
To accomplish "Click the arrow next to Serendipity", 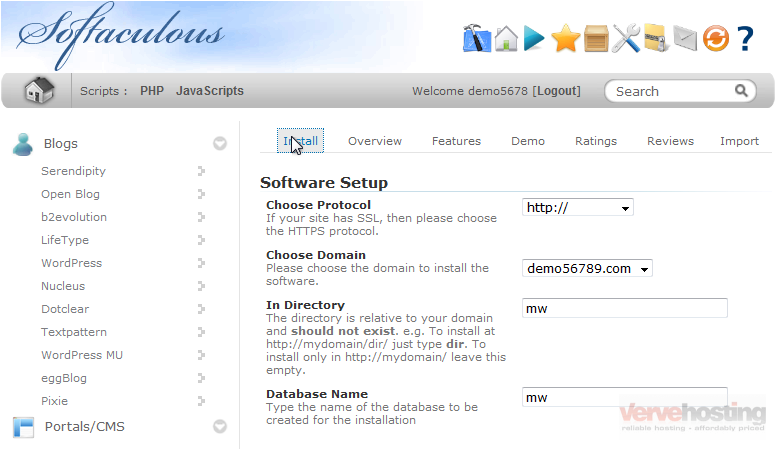I will 201,171.
